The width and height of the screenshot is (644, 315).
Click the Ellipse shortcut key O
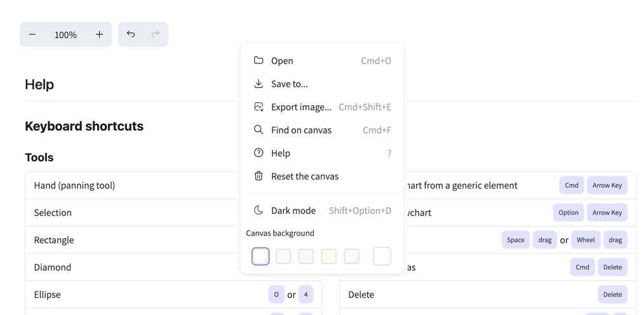click(276, 295)
